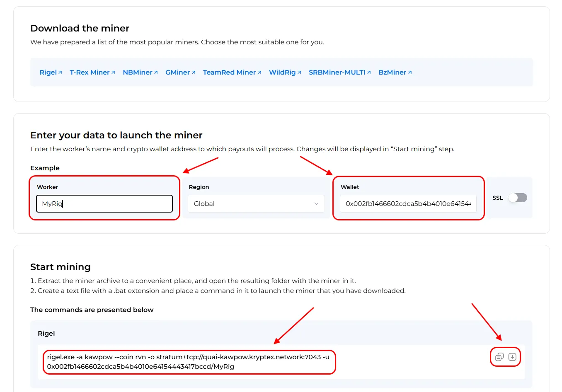Follow the NBMiner link text

pos(138,73)
